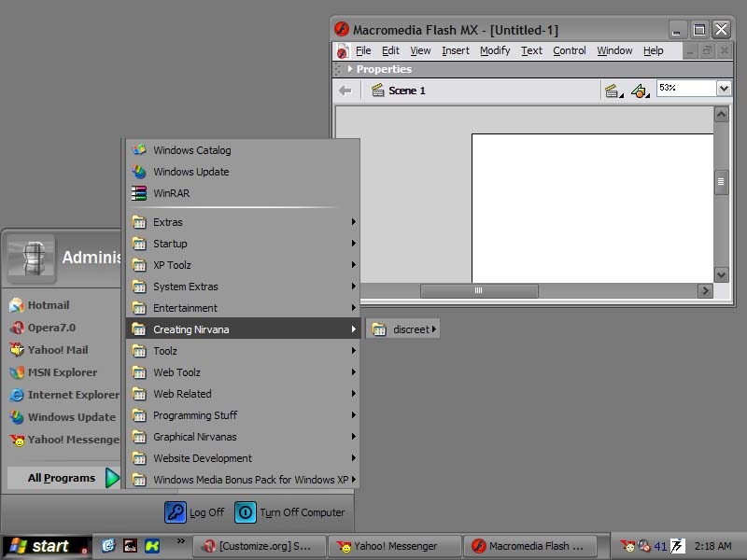747x560 pixels.
Task: Click the tray icon showing number 41
Action: tap(660, 546)
